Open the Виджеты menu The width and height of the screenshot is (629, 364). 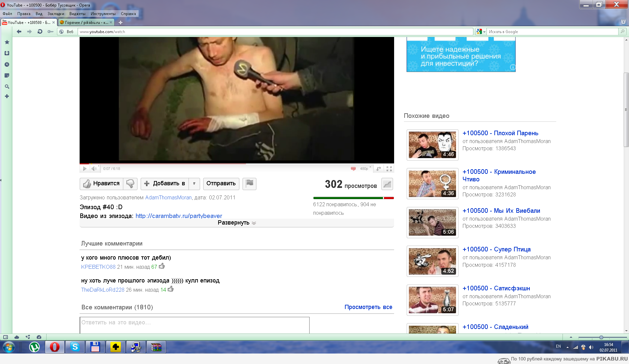tap(77, 14)
